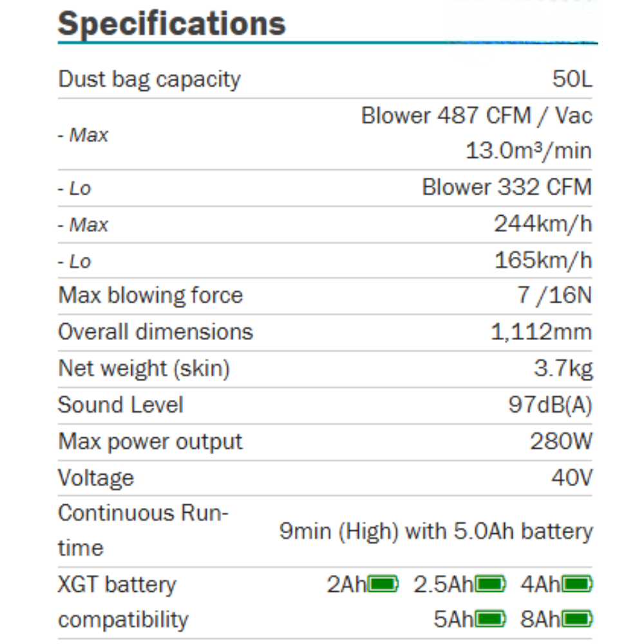
Task: Click the 2.5Ah battery icon
Action: 489,585
